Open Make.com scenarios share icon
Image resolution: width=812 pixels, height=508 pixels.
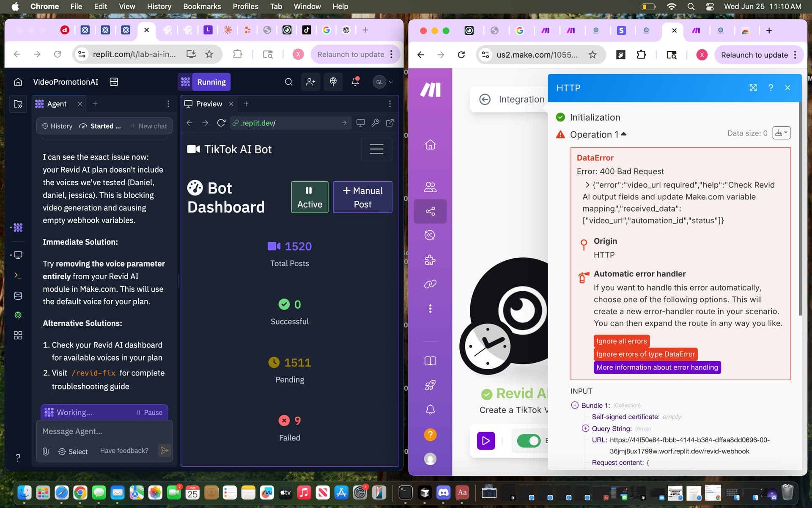point(430,211)
